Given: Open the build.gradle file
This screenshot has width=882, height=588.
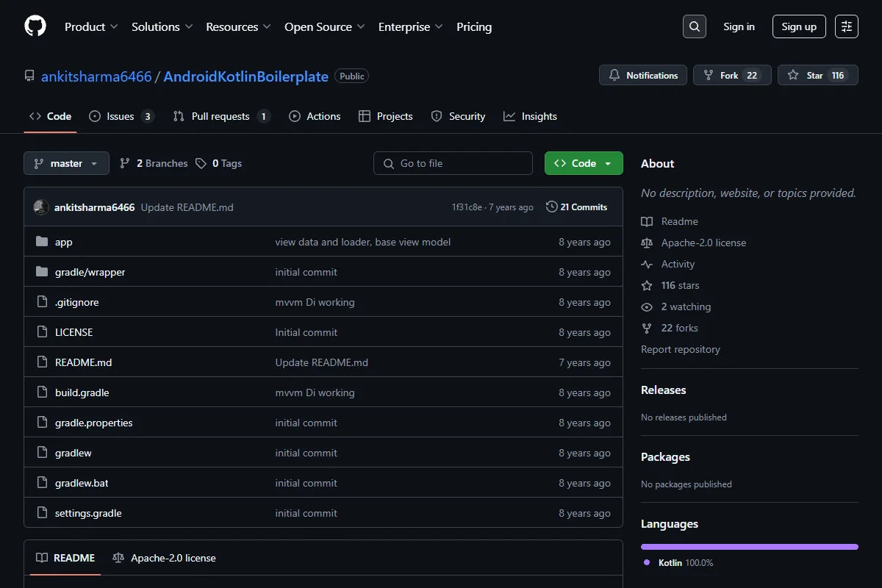Looking at the screenshot, I should (82, 392).
